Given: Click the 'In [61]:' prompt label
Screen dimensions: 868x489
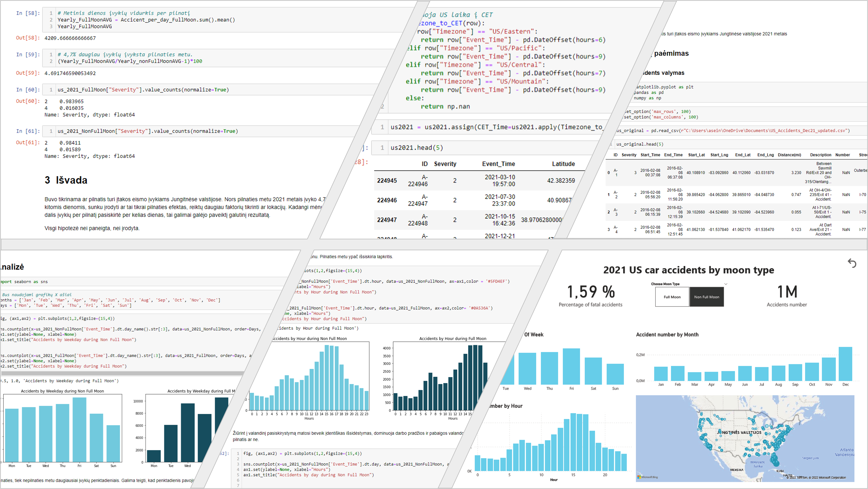Looking at the screenshot, I should (x=28, y=131).
